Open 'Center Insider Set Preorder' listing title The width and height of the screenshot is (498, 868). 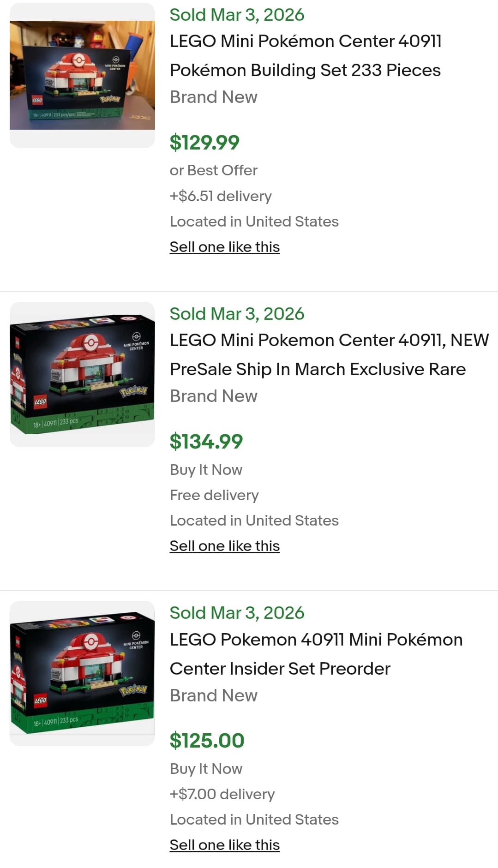tap(280, 669)
